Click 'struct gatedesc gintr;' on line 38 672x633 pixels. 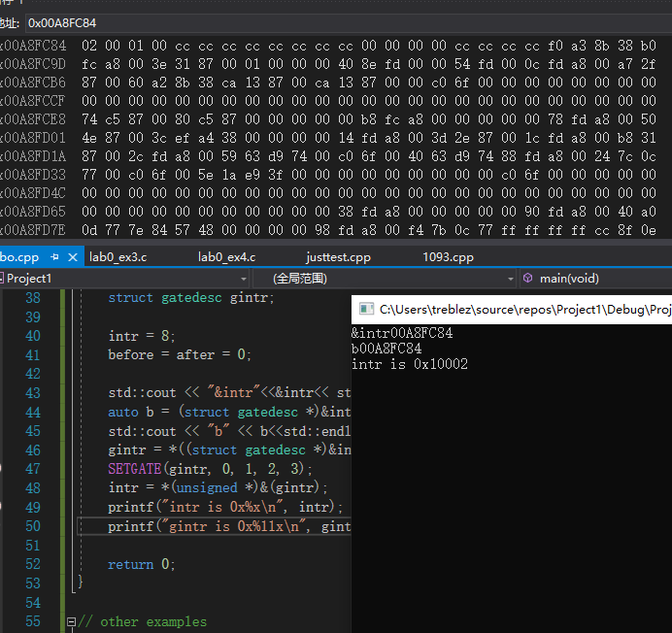(191, 297)
